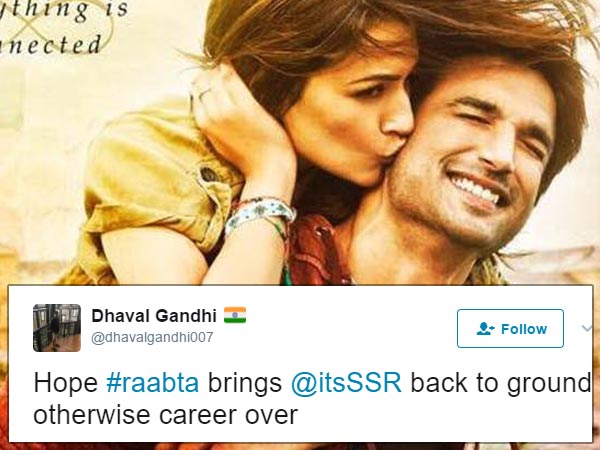Screen dimensions: 600x450
Task: Click the word "Hope" in the tweet
Action: (x=66, y=383)
